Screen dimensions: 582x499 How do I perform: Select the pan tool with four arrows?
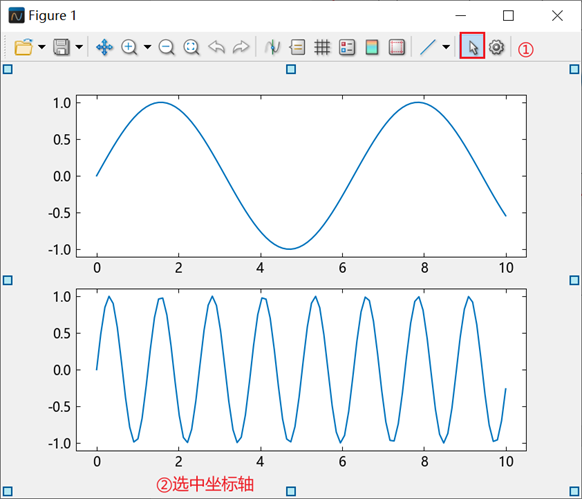click(x=104, y=48)
